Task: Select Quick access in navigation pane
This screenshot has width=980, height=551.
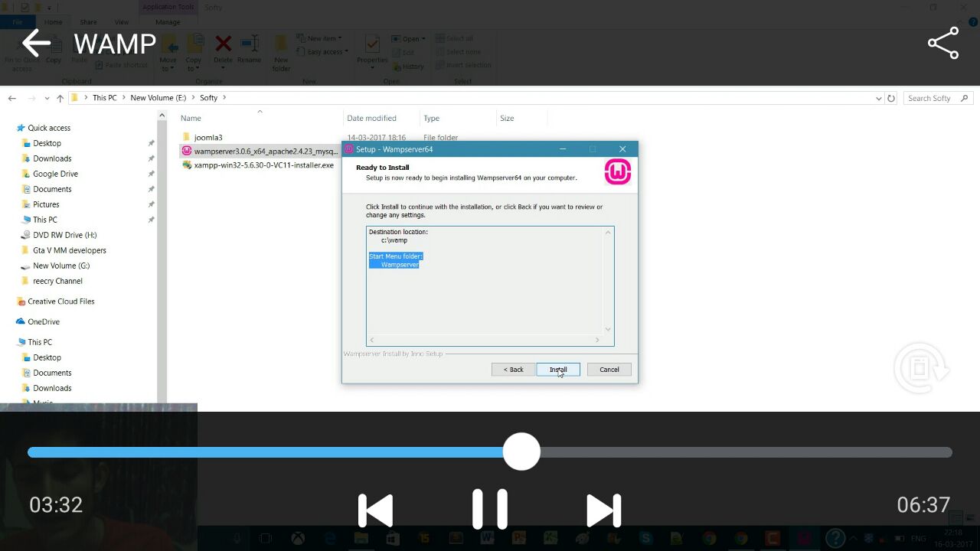Action: click(x=49, y=128)
